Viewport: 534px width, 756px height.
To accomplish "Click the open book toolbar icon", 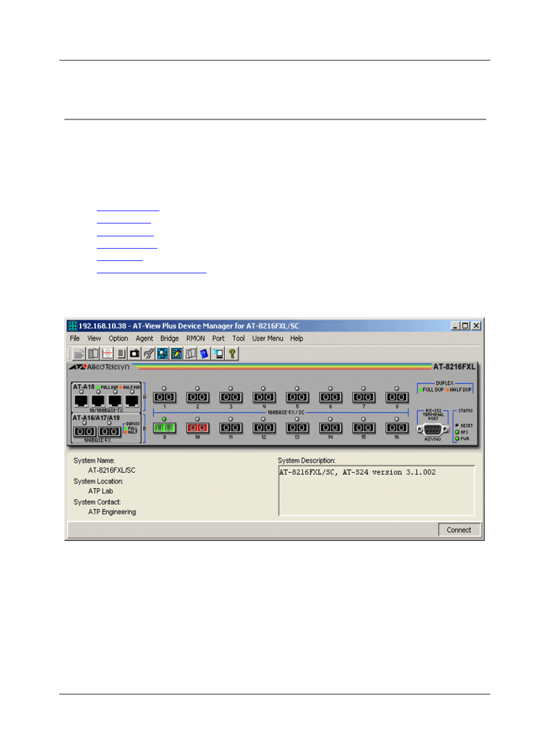I will coord(93,353).
